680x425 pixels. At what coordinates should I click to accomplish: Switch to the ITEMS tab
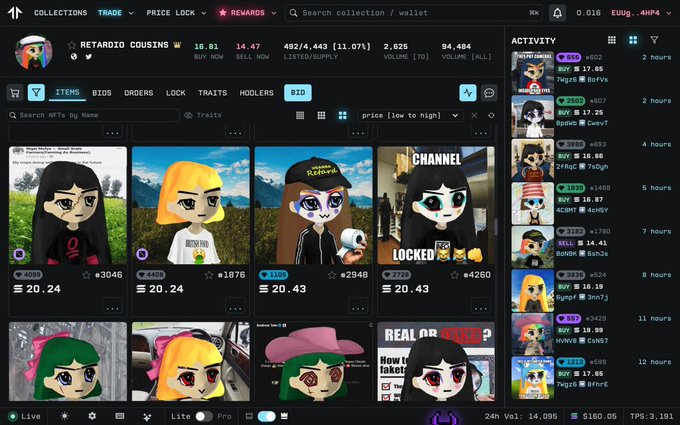pos(67,92)
